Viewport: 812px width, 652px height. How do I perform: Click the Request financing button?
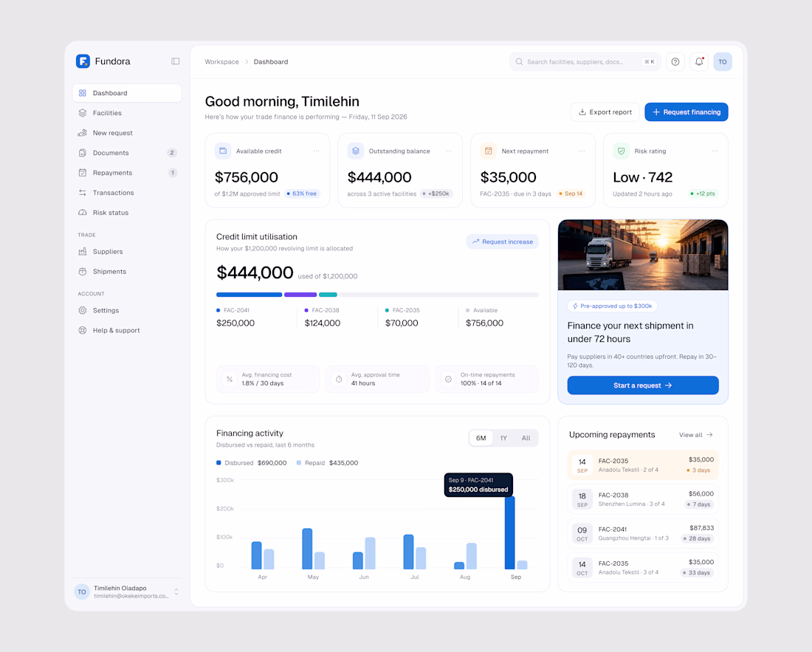point(687,111)
